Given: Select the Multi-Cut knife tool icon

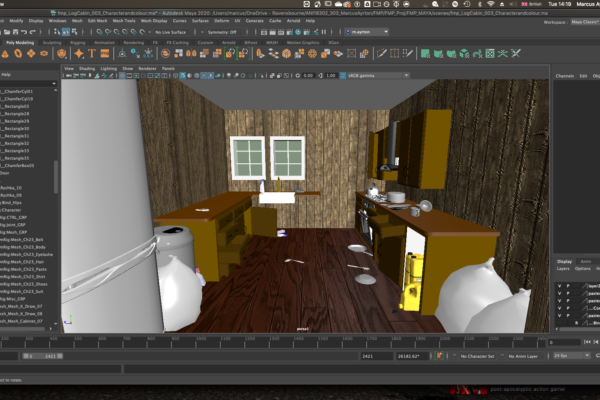Looking at the screenshot, I should click(x=381, y=54).
